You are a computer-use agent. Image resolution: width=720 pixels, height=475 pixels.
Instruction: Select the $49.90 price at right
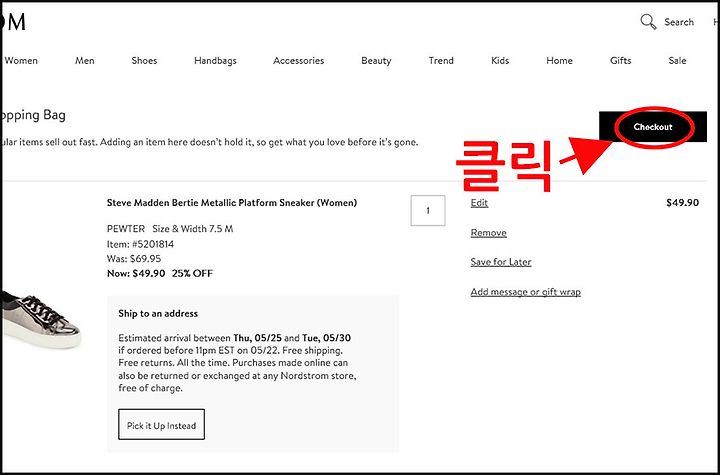coord(682,203)
